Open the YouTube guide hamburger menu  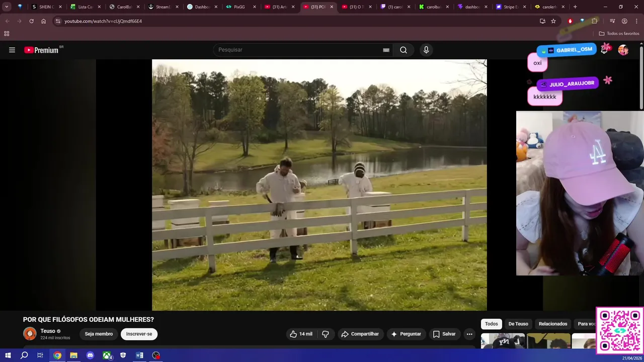pyautogui.click(x=12, y=50)
